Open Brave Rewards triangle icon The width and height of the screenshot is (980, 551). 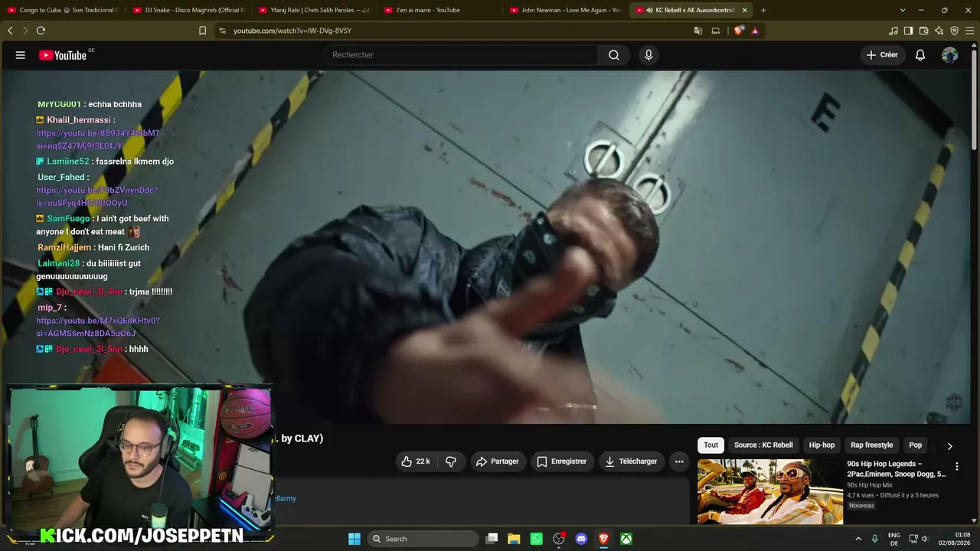click(x=755, y=31)
